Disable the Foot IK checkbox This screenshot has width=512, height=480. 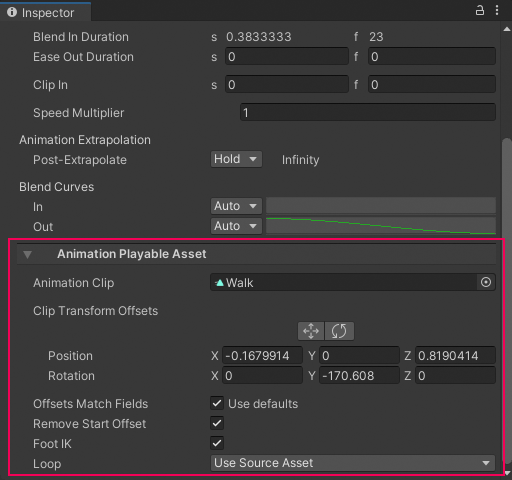[x=217, y=443]
